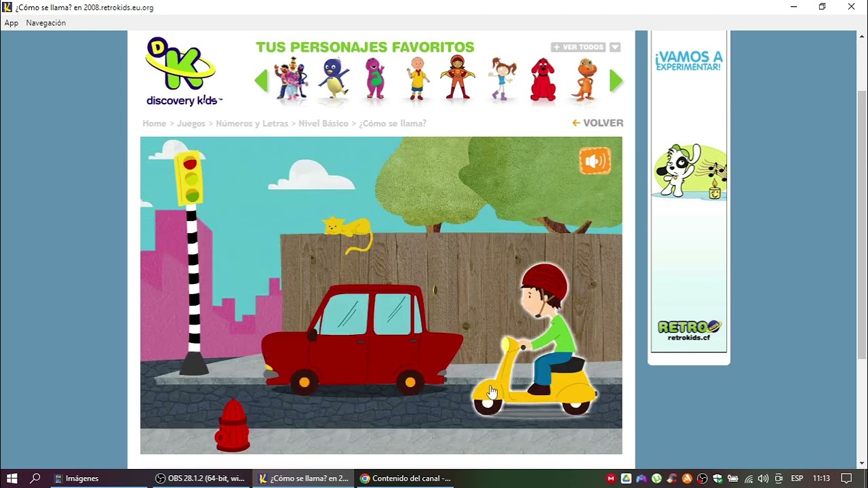Open the Navegación menu
Image resolution: width=868 pixels, height=488 pixels.
pos(46,23)
